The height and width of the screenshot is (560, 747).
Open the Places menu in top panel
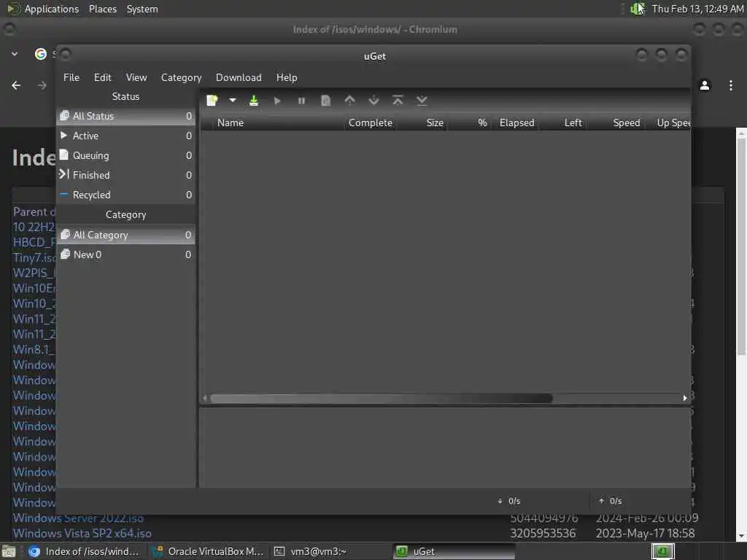[102, 9]
